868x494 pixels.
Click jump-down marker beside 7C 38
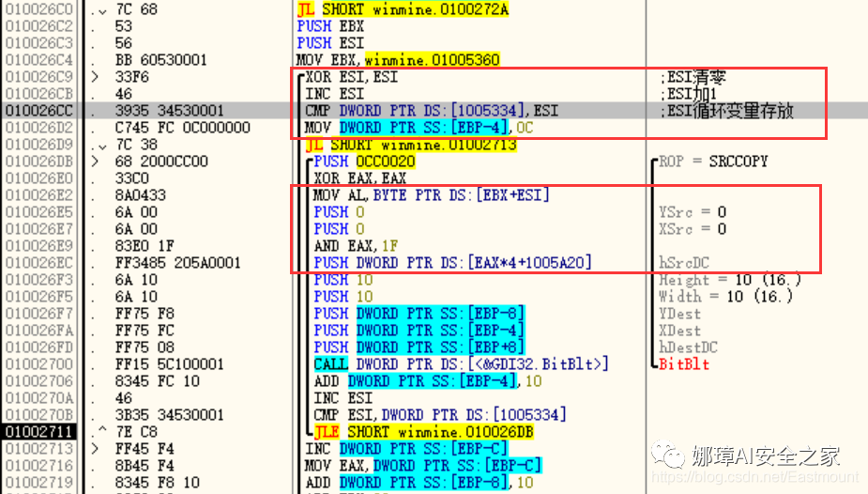102,147
